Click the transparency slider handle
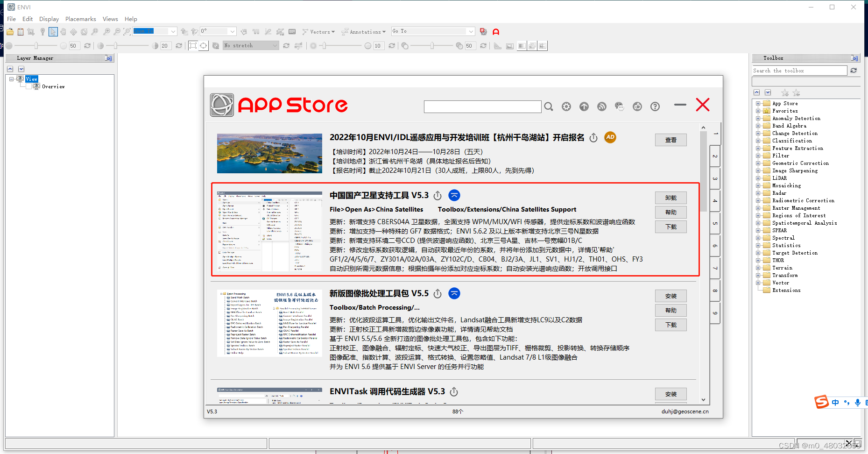 (x=432, y=46)
